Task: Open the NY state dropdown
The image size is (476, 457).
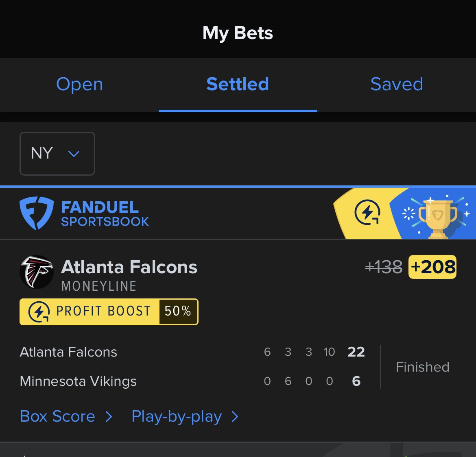Action: (x=57, y=154)
